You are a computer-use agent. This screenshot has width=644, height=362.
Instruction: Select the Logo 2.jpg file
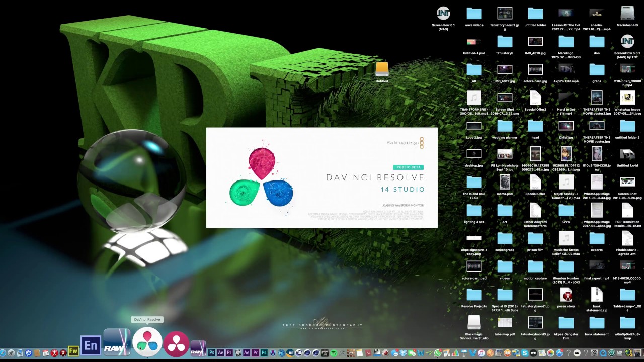474,130
